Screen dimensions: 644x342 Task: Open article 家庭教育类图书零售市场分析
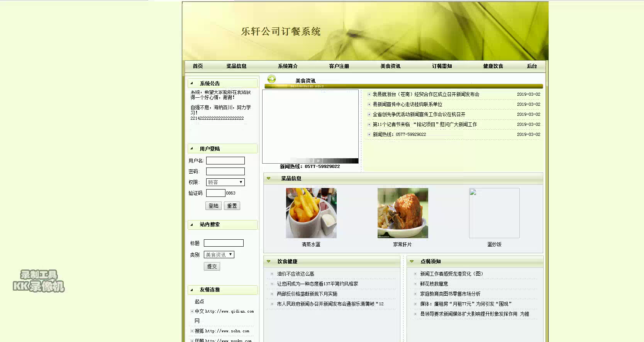point(450,294)
